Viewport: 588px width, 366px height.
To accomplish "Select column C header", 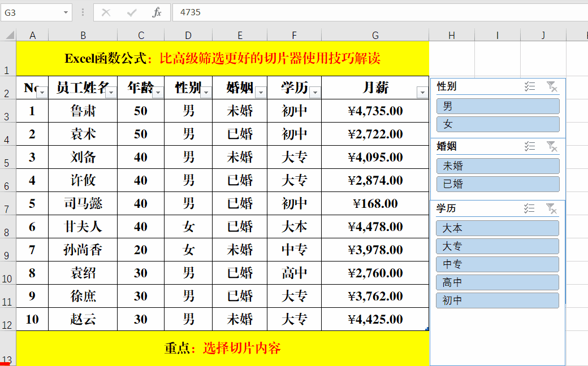I will click(141, 35).
